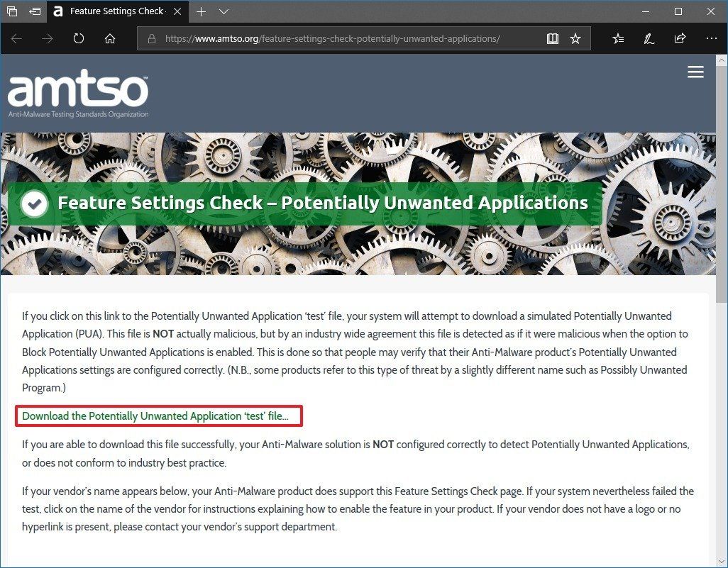
Task: View tabs you've set aside
Action: click(x=13, y=11)
